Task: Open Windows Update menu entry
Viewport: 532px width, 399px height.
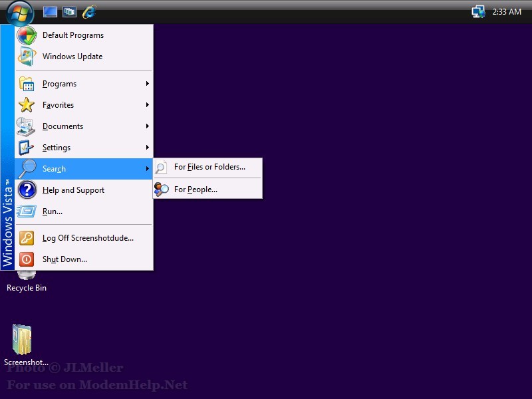Action: tap(84, 57)
